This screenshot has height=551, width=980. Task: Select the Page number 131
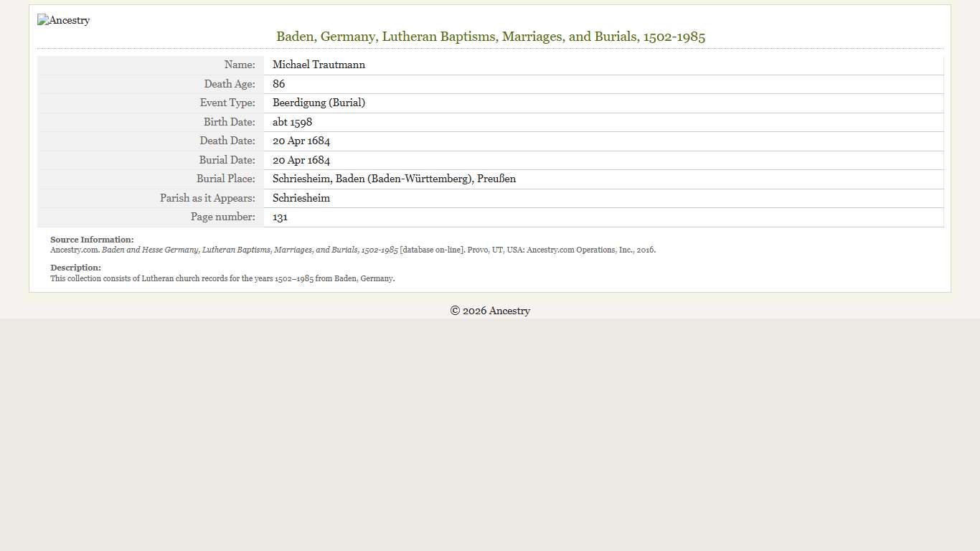(x=280, y=217)
